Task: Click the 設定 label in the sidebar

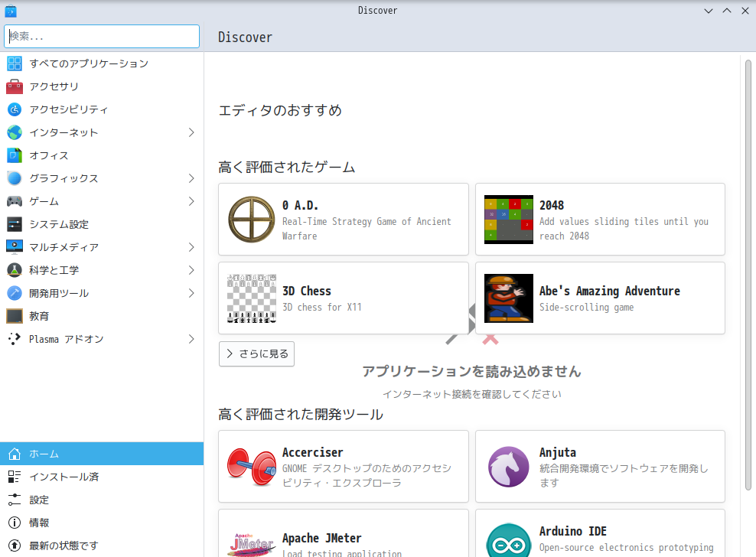Action: click(39, 500)
